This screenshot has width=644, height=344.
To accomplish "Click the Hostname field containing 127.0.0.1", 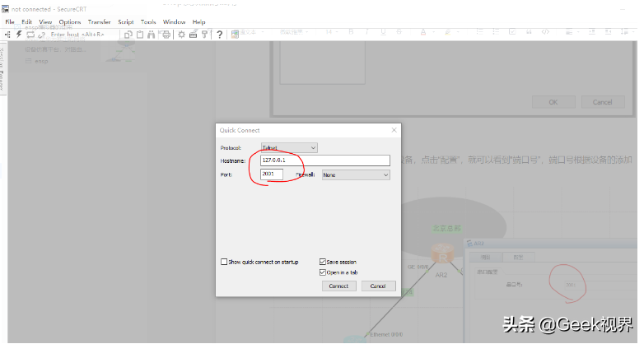I will coord(324,160).
